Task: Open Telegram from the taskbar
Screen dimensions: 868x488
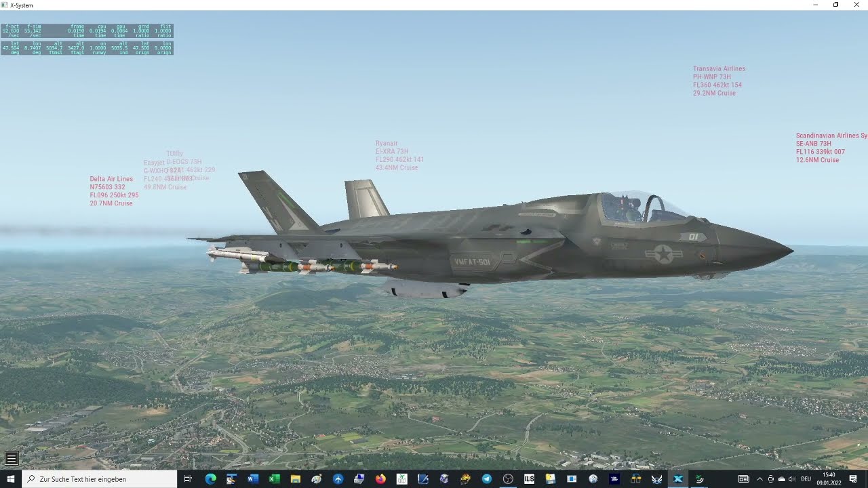Action: point(487,479)
